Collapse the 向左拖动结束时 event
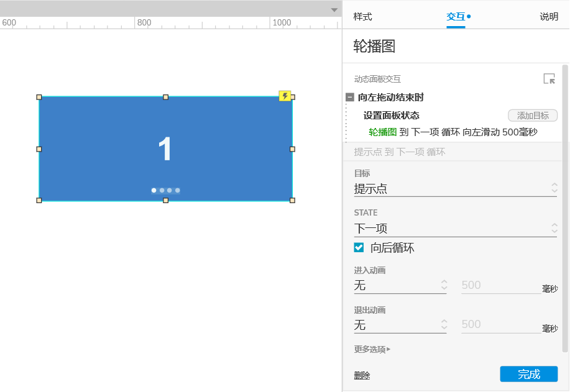This screenshot has height=392, width=570. 350,97
